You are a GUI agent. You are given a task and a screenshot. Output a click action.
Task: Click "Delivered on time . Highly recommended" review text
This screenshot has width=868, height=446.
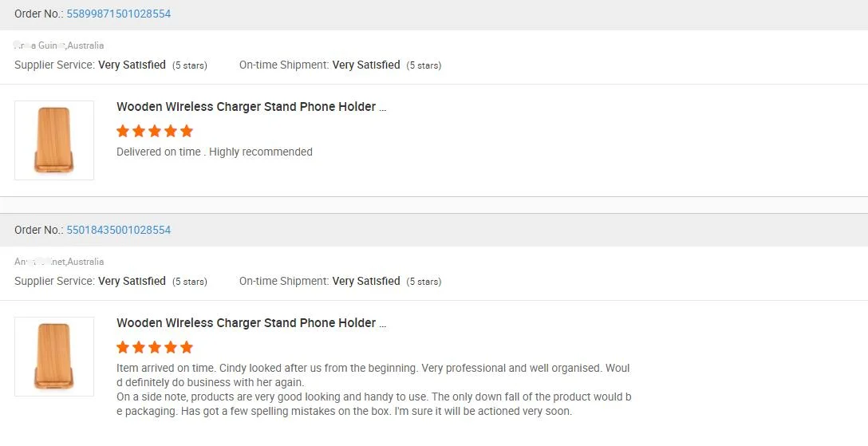pyautogui.click(x=215, y=152)
